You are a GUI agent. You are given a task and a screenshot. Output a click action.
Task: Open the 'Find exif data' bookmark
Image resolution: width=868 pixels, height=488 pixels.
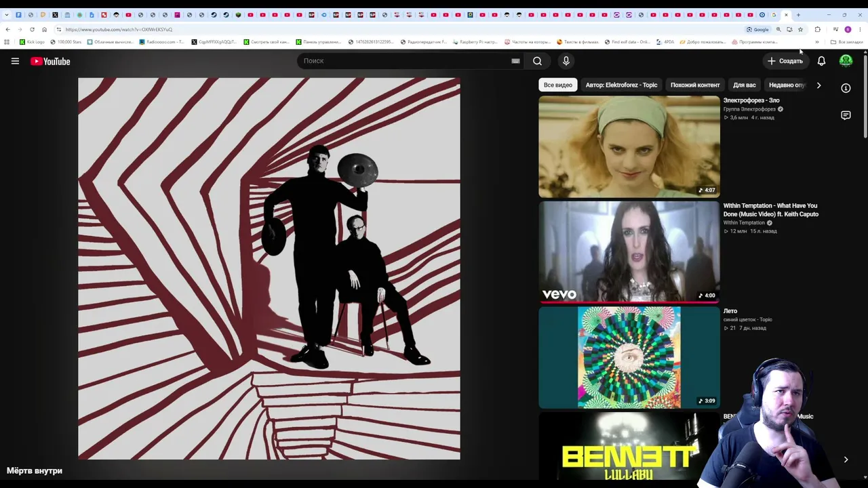tap(627, 42)
